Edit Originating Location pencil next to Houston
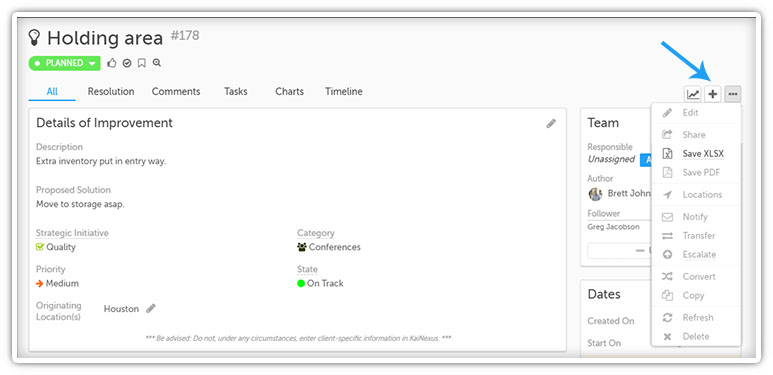Image resolution: width=773 pixels, height=375 pixels. [151, 308]
